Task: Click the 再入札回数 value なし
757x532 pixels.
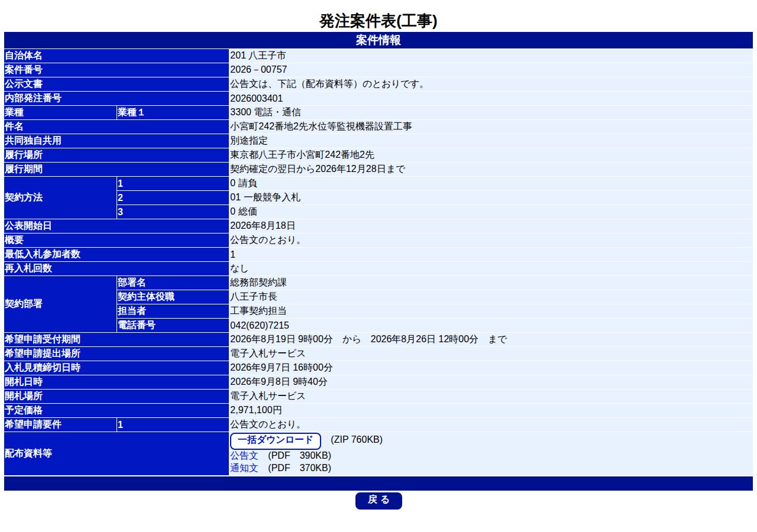Action: (240, 268)
